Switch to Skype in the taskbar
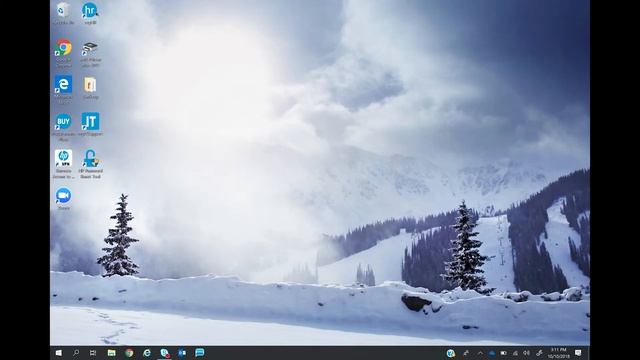Viewport: 640px width, 360px height. 164,353
